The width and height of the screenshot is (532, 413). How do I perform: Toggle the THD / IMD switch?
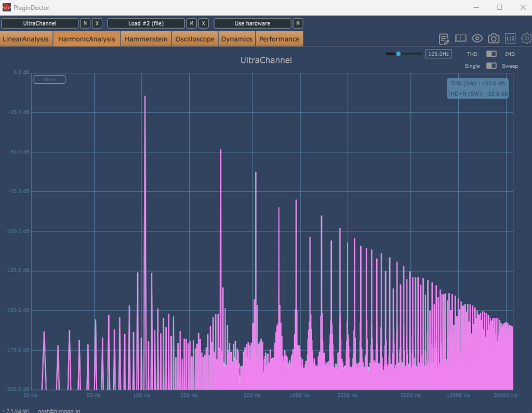[491, 54]
